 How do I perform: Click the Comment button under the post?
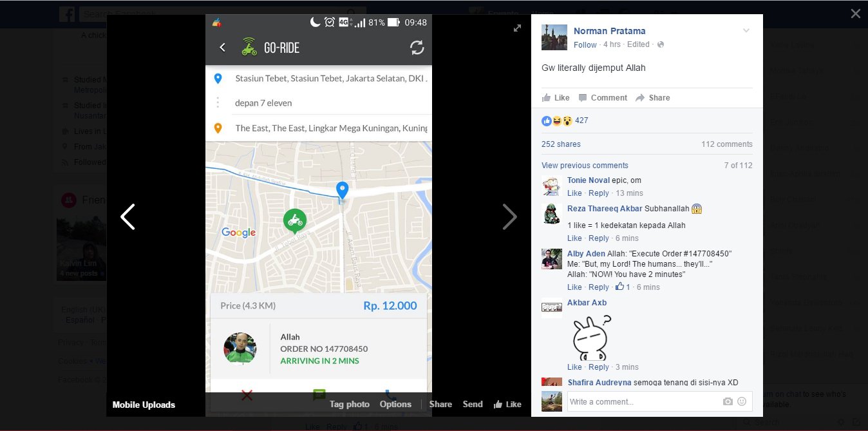click(x=603, y=98)
